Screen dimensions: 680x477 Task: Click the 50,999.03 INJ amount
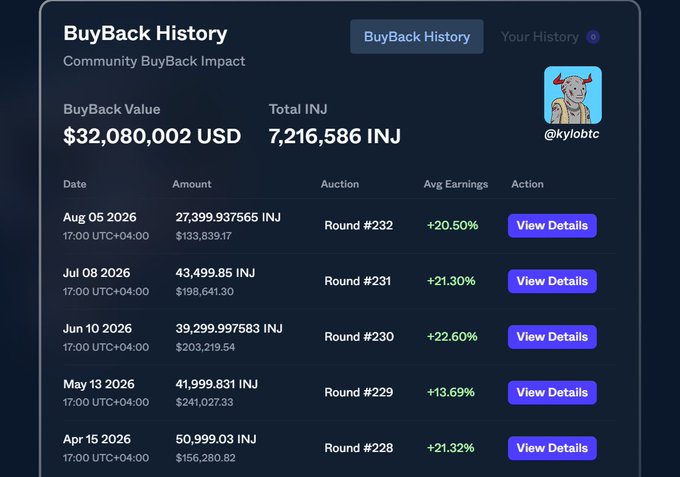click(x=216, y=439)
